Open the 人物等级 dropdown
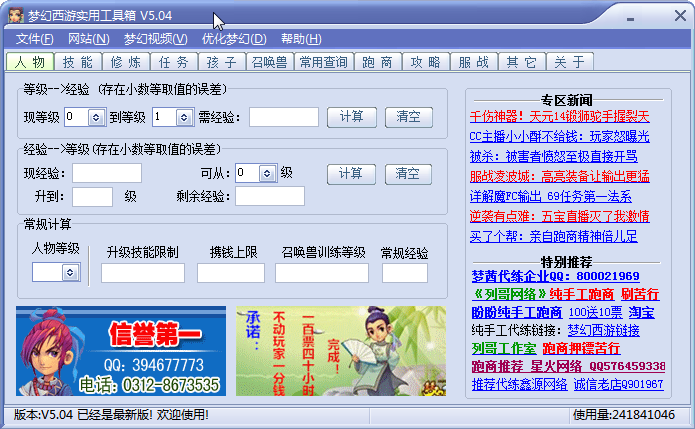 click(70, 272)
